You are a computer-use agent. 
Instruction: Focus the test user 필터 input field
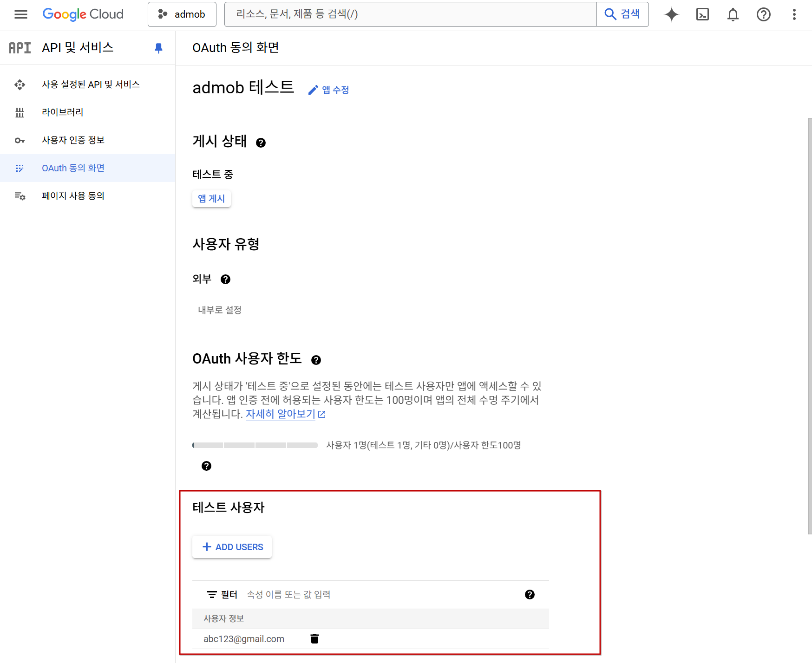point(372,595)
